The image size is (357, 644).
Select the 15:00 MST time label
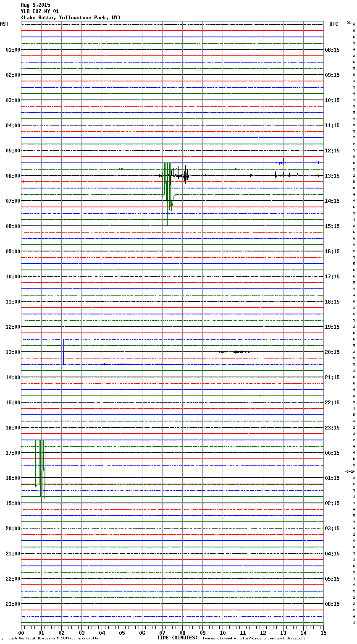click(13, 403)
